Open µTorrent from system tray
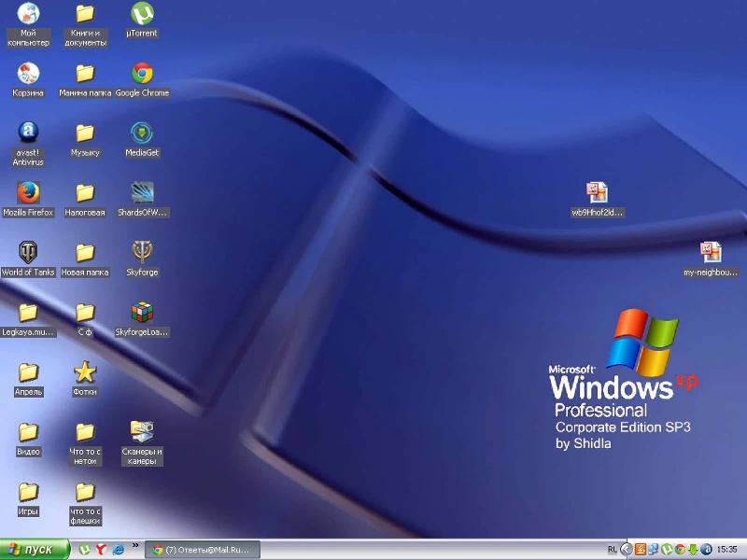This screenshot has height=560, width=747. pos(667,550)
